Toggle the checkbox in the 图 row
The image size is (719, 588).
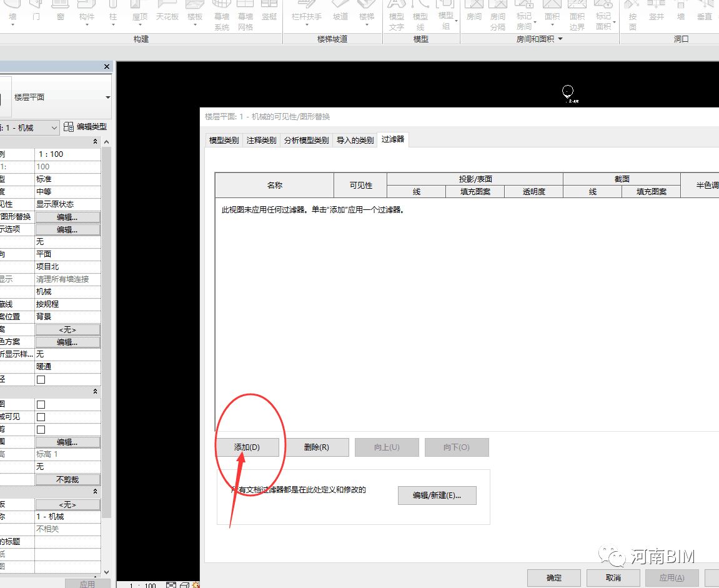41,404
